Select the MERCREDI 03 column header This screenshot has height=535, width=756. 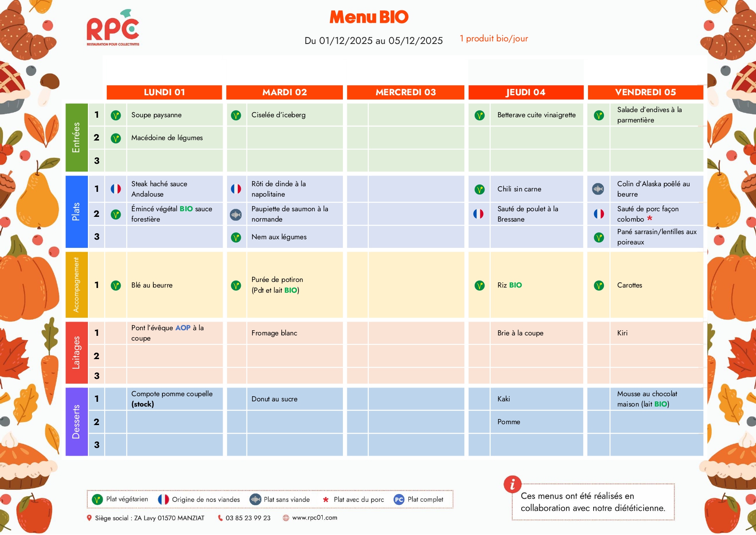click(405, 92)
